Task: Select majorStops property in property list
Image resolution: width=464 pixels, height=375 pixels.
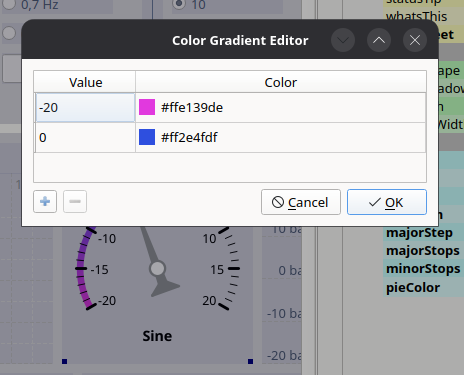Action: coord(423,250)
